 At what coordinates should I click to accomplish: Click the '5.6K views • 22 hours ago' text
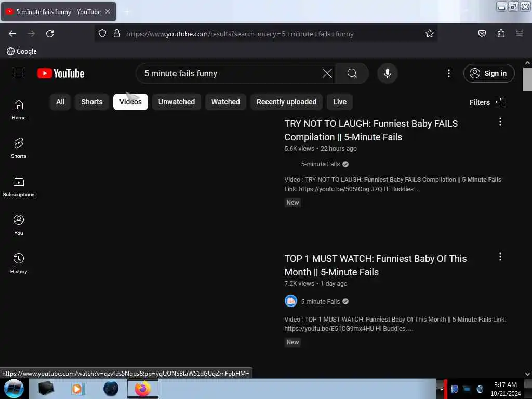coord(321,148)
